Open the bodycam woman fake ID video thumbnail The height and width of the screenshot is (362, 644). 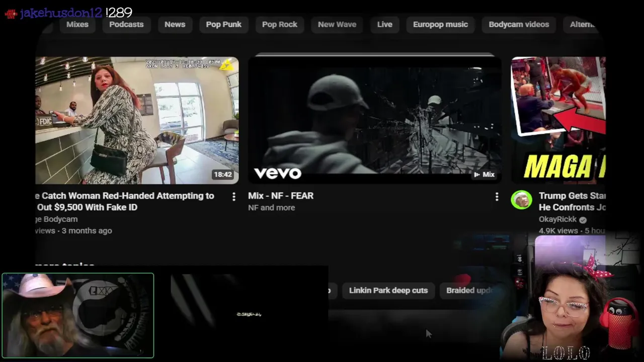pos(137,120)
